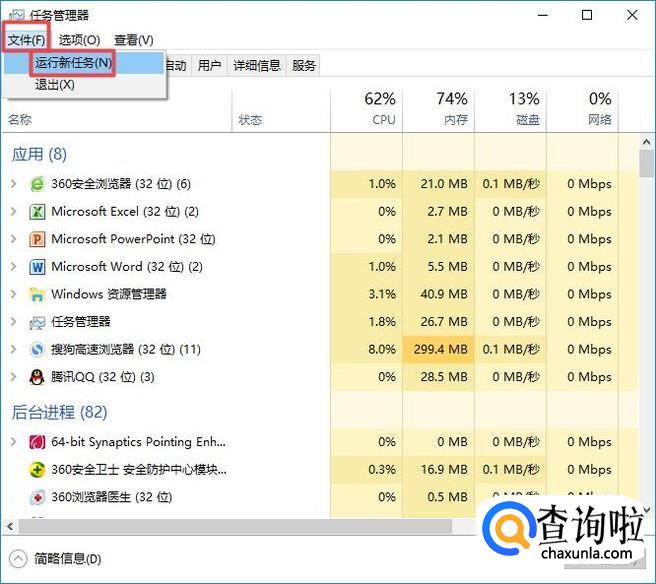Expand the Microsoft Excel process group
656x584 pixels.
tap(13, 211)
